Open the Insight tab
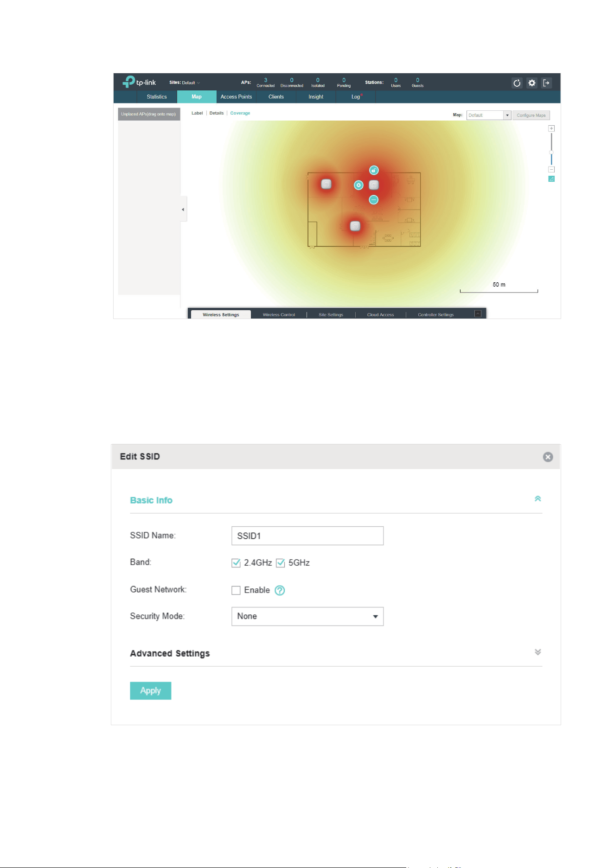 click(316, 97)
